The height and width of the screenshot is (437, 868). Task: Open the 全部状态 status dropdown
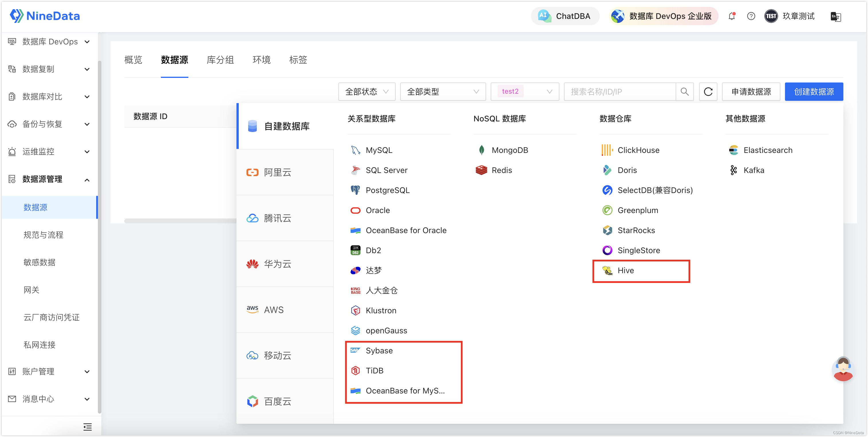click(367, 92)
